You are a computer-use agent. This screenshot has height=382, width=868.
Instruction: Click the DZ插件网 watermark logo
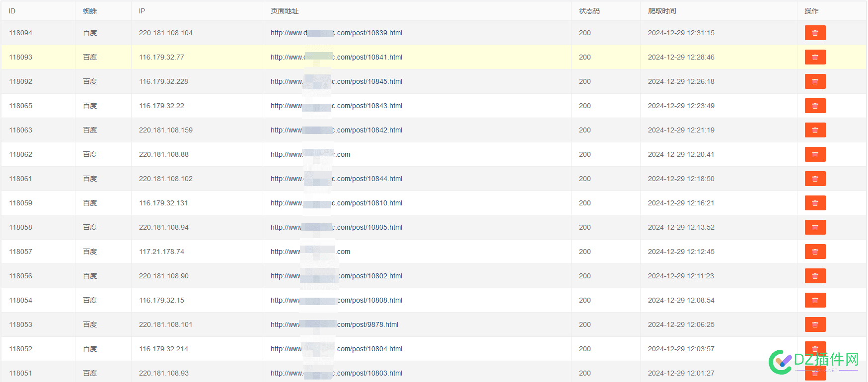tap(814, 361)
